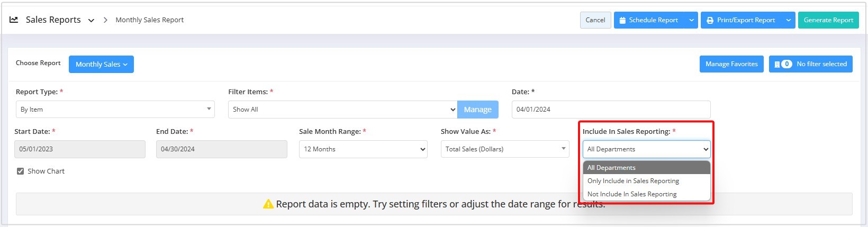Open Print/Export Report dropdown arrow
This screenshot has height=227, width=868.
(x=789, y=20)
